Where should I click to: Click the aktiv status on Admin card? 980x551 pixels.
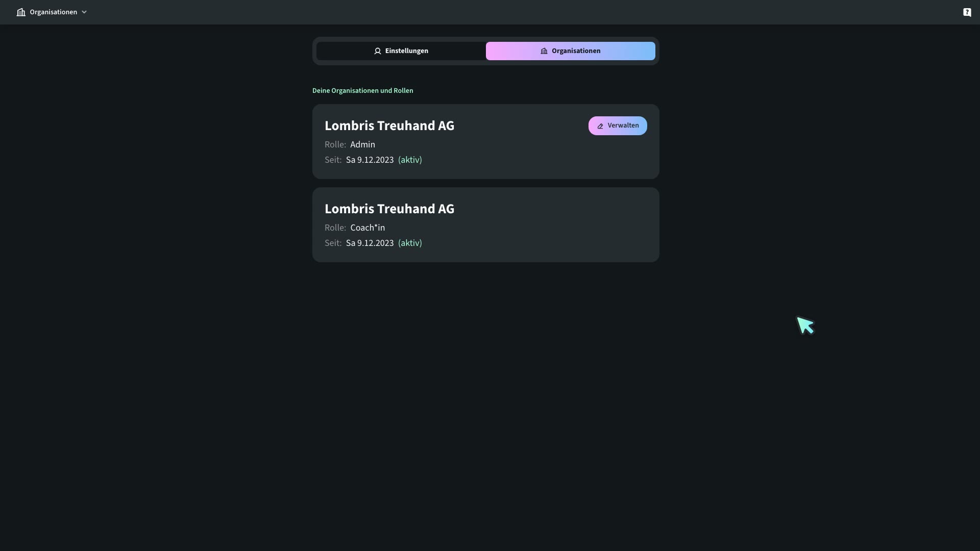(x=410, y=160)
